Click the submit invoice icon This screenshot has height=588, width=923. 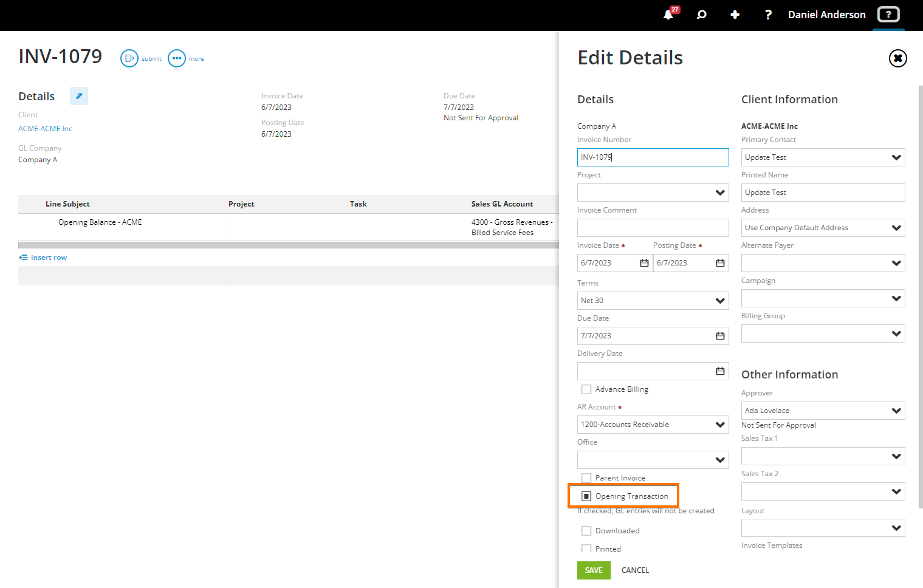pos(129,58)
